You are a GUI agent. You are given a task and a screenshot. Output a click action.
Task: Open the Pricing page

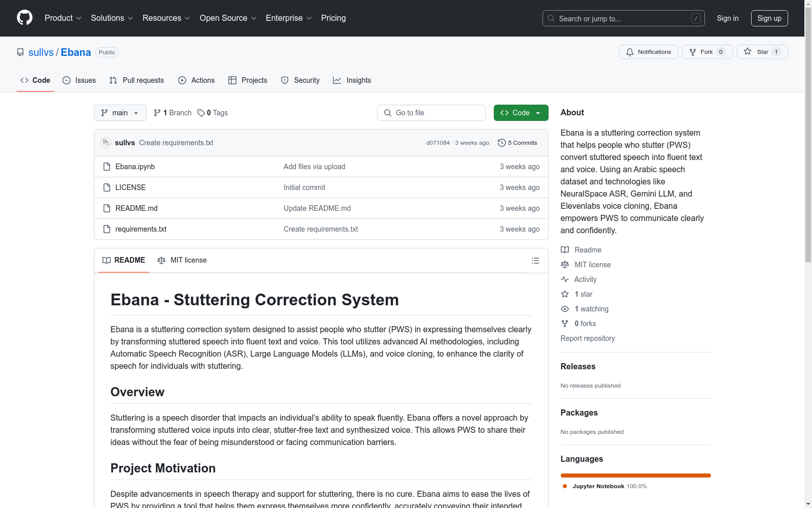(333, 18)
